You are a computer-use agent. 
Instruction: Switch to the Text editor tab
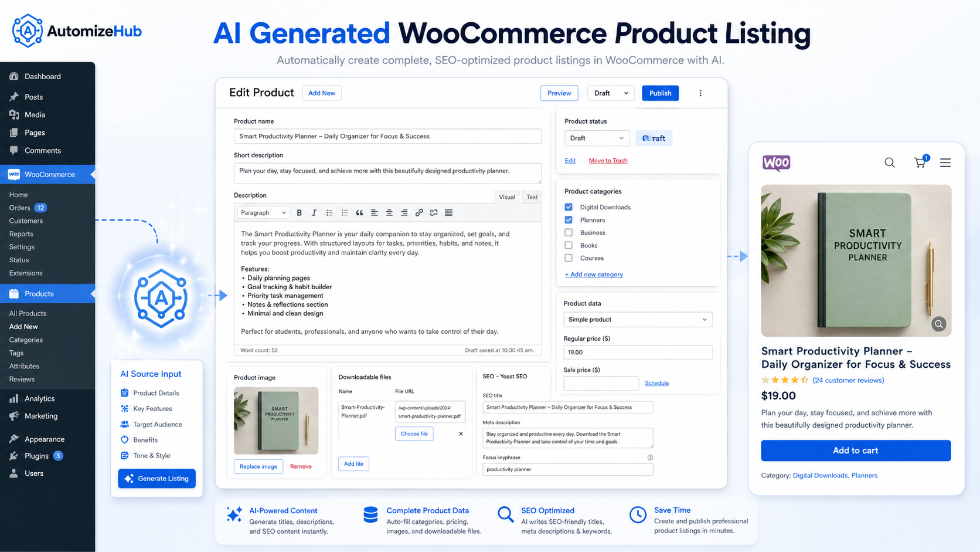pos(532,197)
